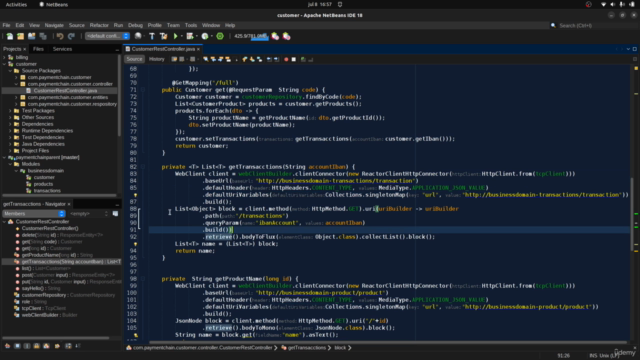Click the Stop Macro Recording square icon
This screenshot has height=360, width=640.
(x=293, y=60)
